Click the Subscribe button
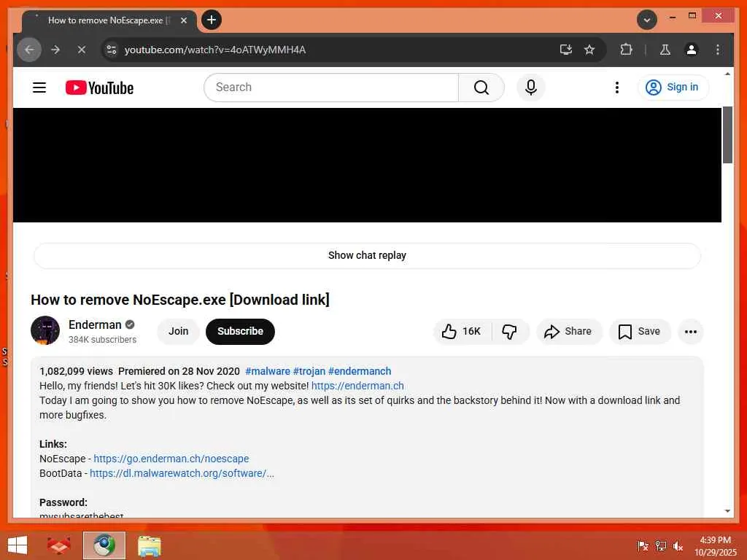Viewport: 747px width, 560px height. tap(240, 332)
